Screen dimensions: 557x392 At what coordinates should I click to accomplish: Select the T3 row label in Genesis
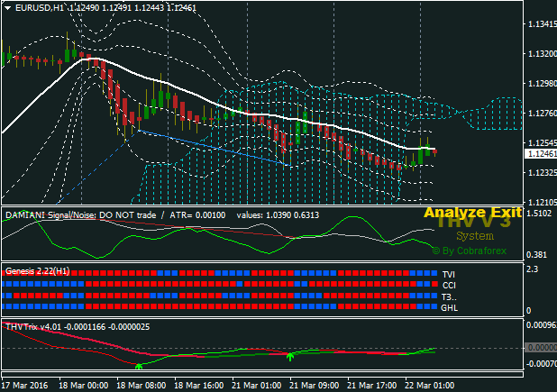(x=449, y=296)
